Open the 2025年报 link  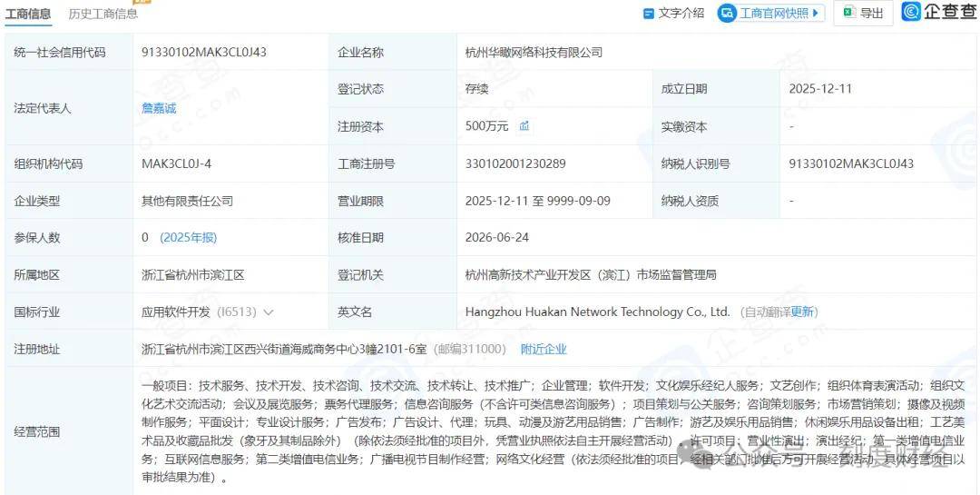pyautogui.click(x=189, y=238)
